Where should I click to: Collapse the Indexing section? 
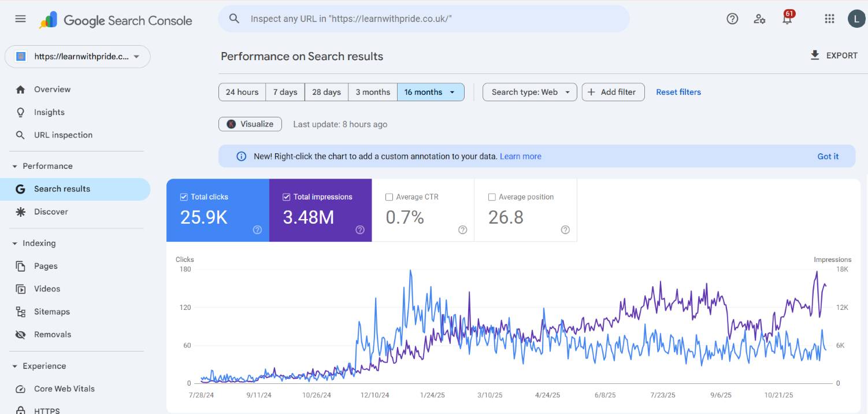click(x=15, y=243)
